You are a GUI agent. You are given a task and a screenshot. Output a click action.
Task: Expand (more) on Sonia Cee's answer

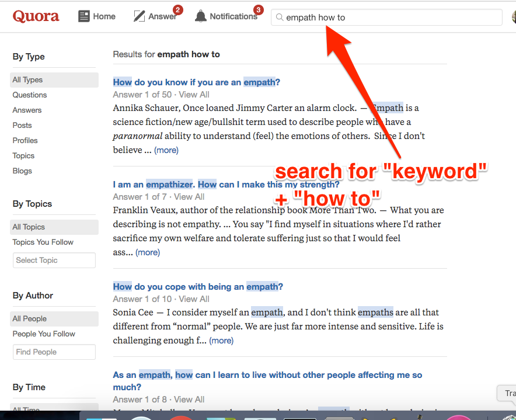pyautogui.click(x=221, y=341)
